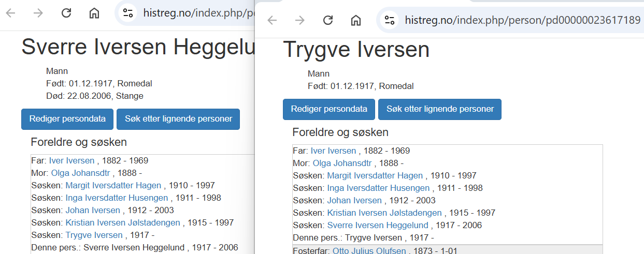Viewport: 644px width, 254px height.
Task: Open Kristian Iversen Jølstadengen link on the right page
Action: coord(384,213)
